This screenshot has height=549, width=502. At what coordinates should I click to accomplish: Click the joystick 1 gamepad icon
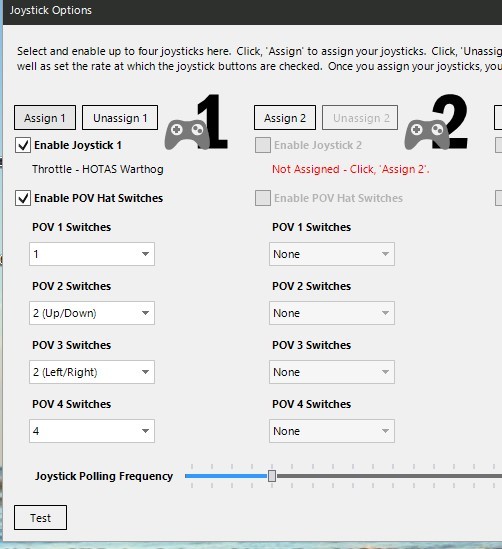pyautogui.click(x=187, y=134)
